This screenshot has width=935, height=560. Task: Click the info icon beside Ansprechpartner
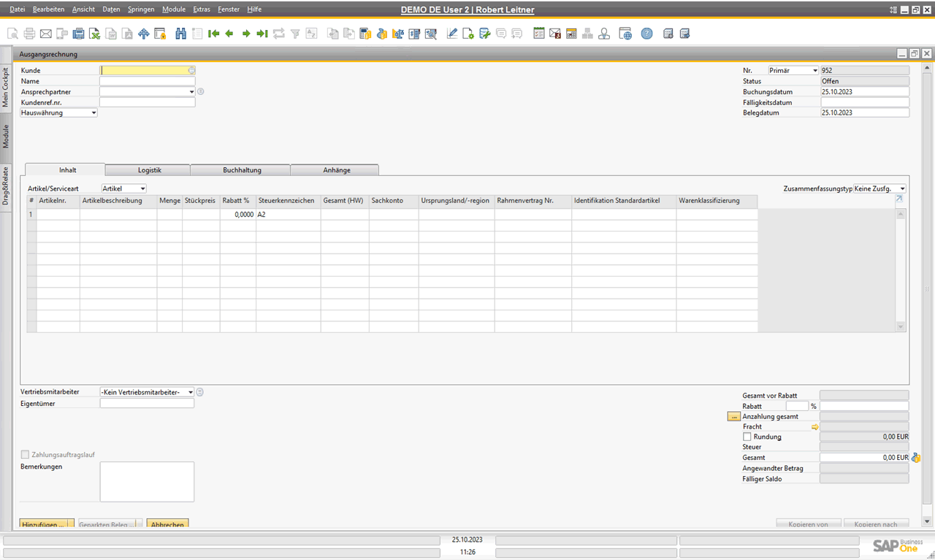[x=200, y=92]
